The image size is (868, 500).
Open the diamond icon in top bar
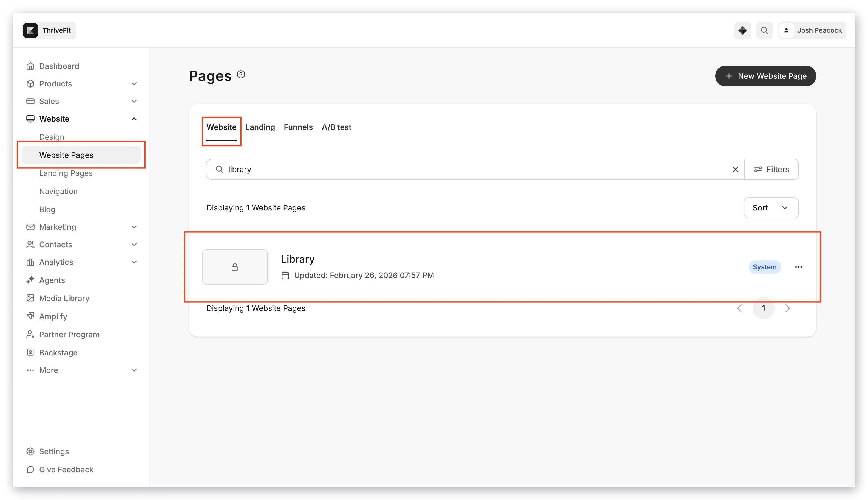pyautogui.click(x=742, y=30)
